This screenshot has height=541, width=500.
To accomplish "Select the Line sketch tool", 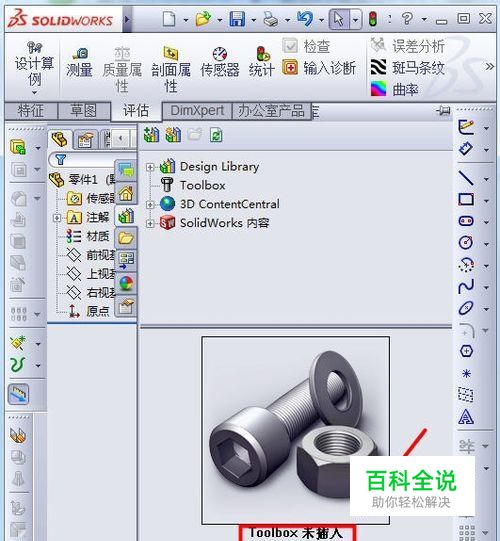I will tap(466, 178).
